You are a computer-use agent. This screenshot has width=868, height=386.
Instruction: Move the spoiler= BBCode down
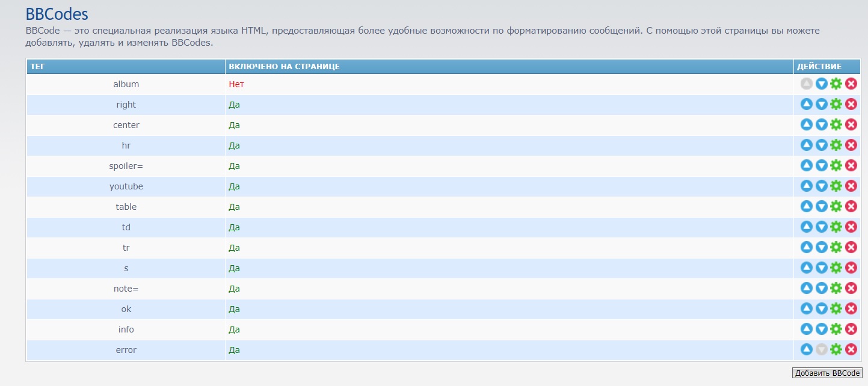[821, 166]
